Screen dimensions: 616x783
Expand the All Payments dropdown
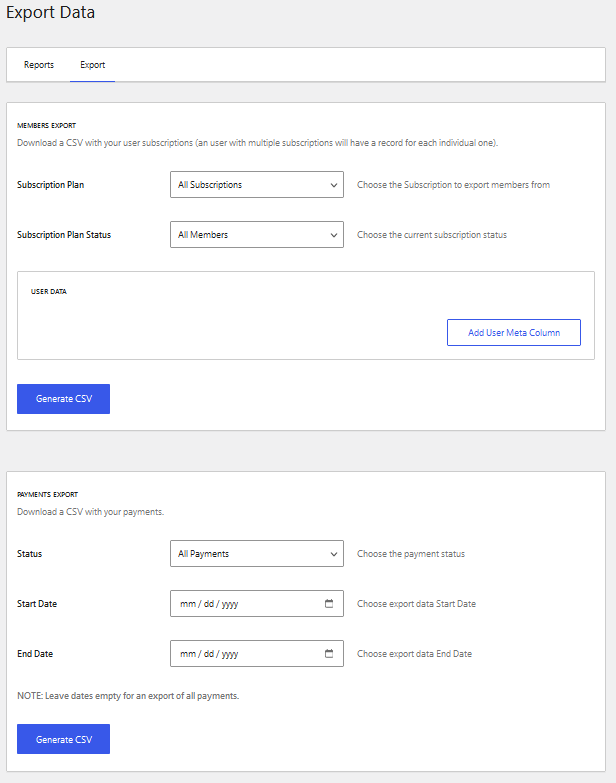coord(257,554)
